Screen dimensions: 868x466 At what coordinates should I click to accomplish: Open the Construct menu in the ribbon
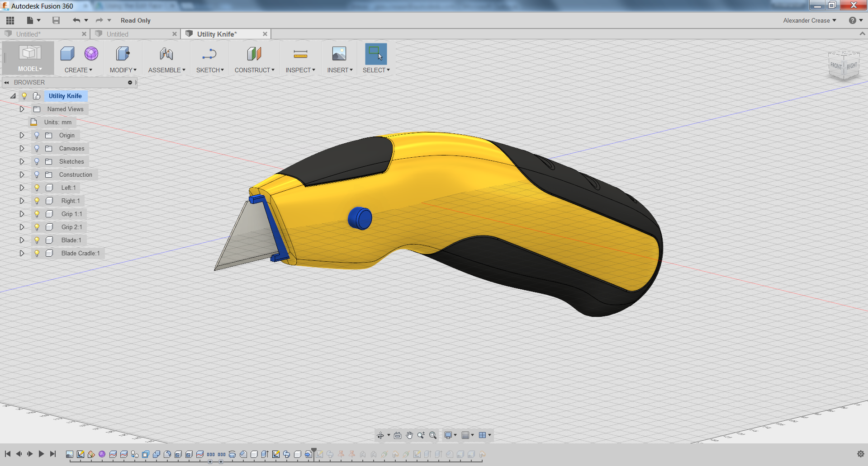click(x=254, y=58)
